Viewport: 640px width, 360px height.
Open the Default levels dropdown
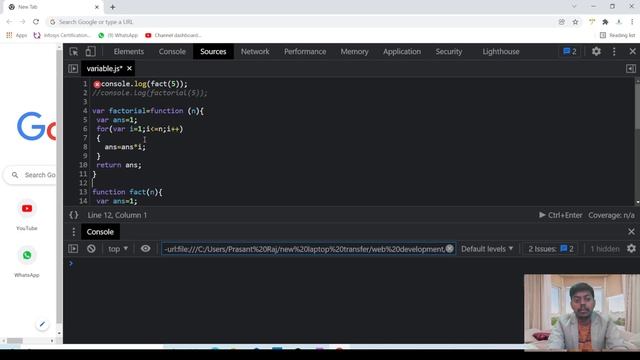tap(487, 249)
